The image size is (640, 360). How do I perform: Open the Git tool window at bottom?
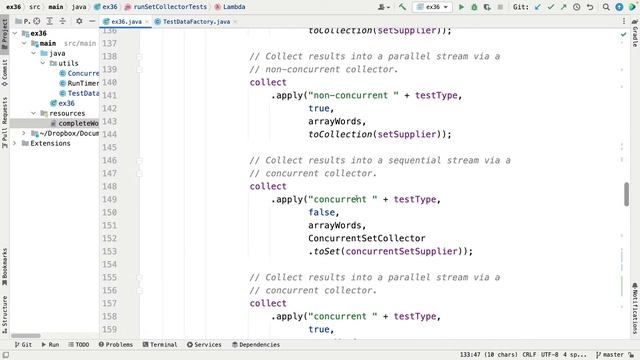coord(23,344)
